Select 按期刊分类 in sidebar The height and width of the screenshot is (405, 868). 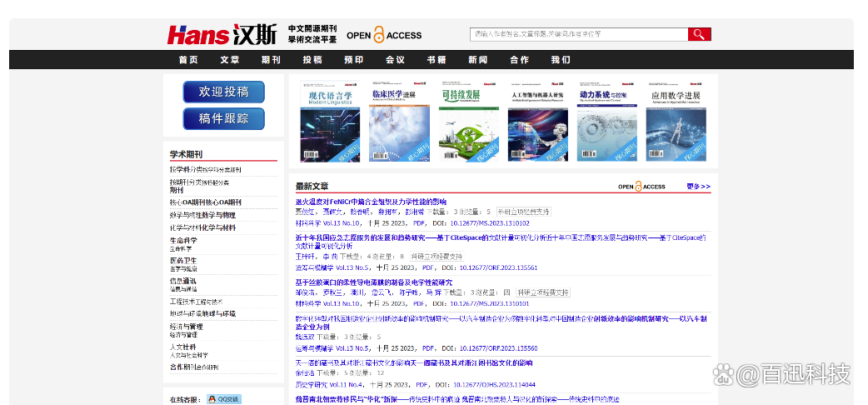point(199,186)
